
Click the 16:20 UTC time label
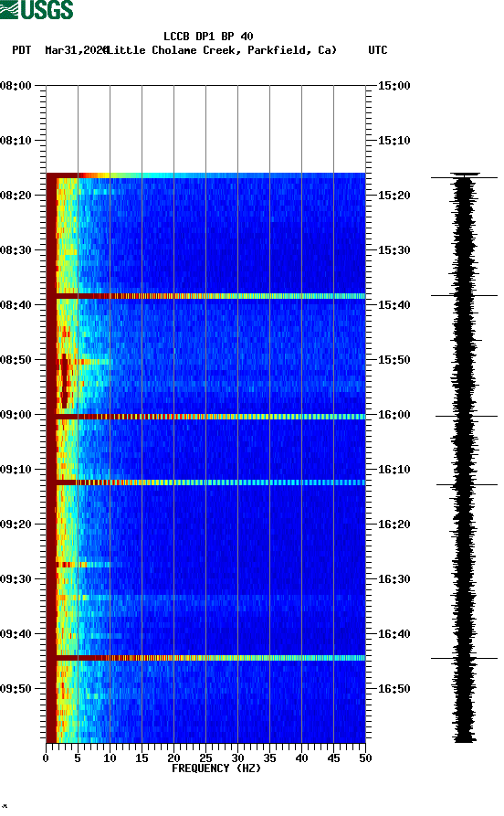394,525
